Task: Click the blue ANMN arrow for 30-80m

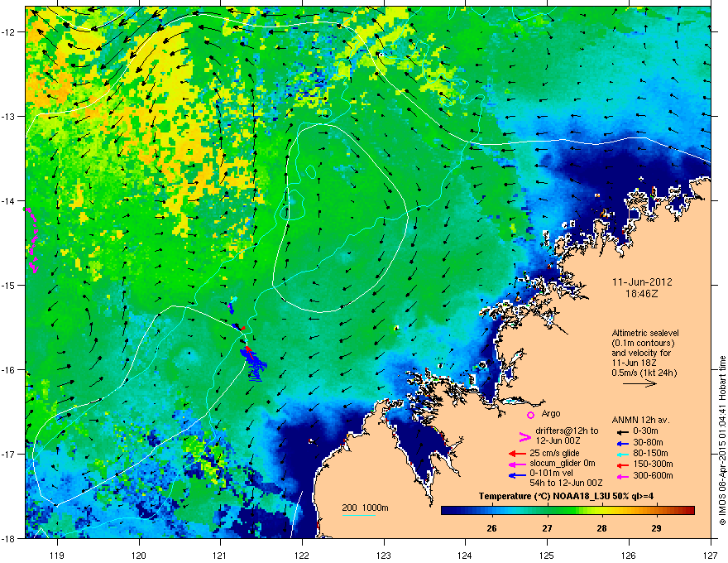Action: (x=622, y=443)
